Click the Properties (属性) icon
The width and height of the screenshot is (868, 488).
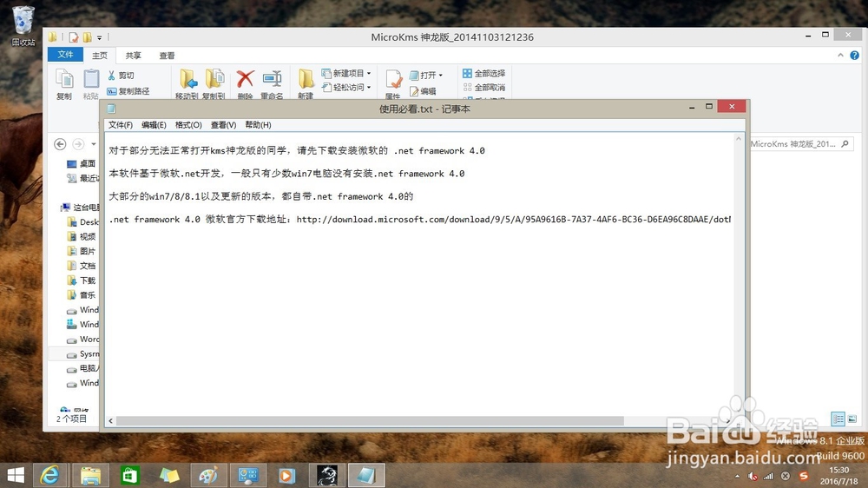393,80
